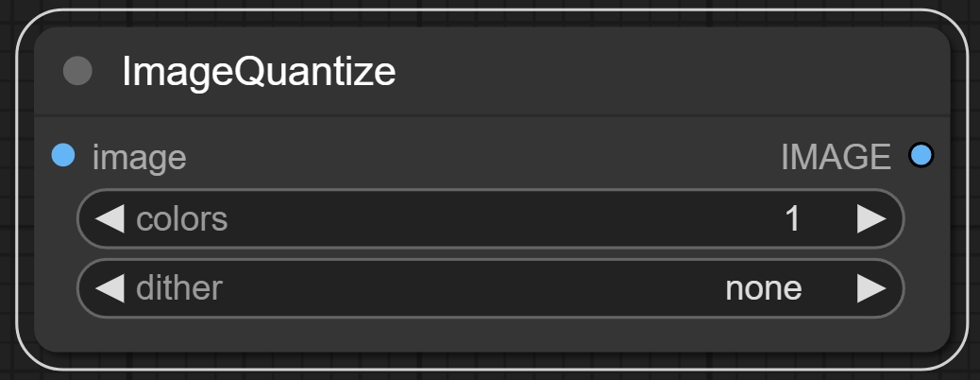Open the dither combo showing none

(x=763, y=288)
